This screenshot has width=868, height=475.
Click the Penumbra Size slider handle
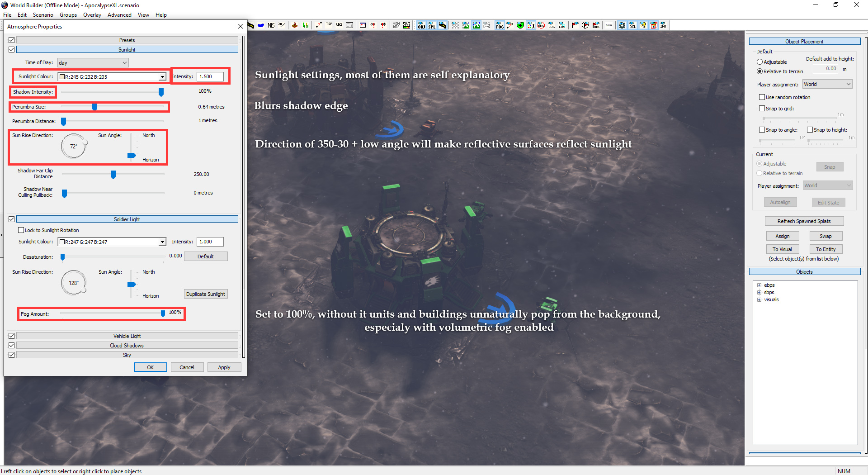click(94, 107)
